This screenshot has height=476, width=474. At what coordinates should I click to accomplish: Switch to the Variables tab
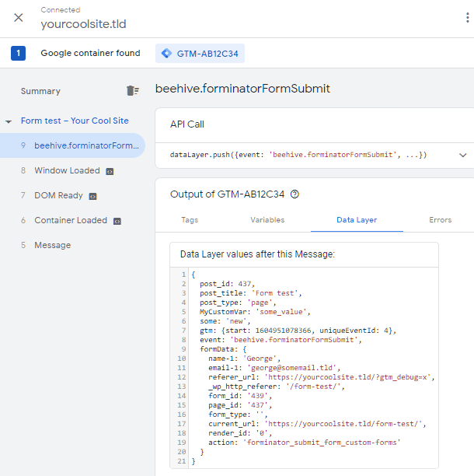click(x=267, y=220)
